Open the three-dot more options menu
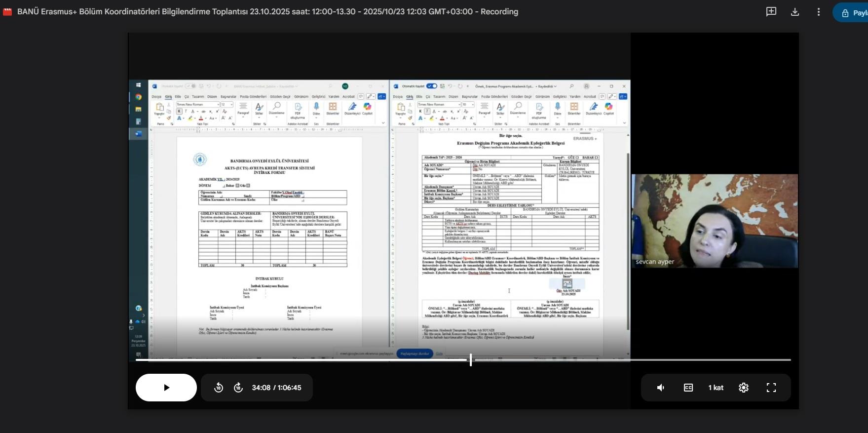Screen dimensions: 868x433 (819, 12)
